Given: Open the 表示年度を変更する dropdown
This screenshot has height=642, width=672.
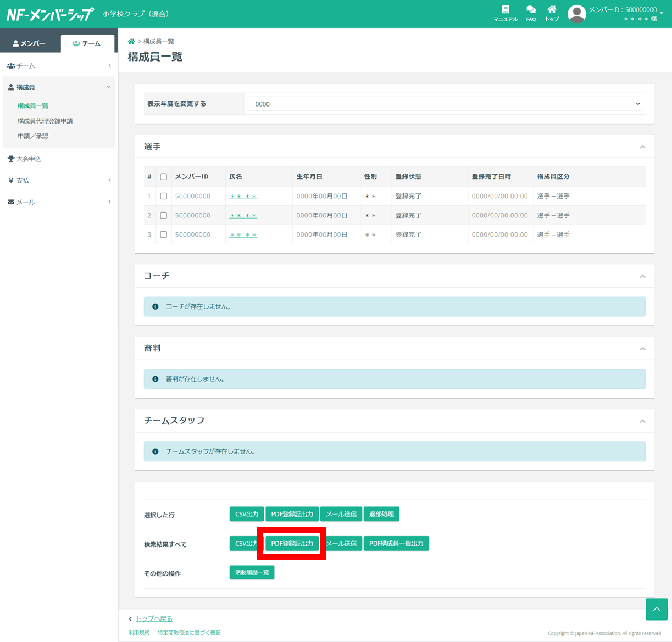Looking at the screenshot, I should click(445, 104).
